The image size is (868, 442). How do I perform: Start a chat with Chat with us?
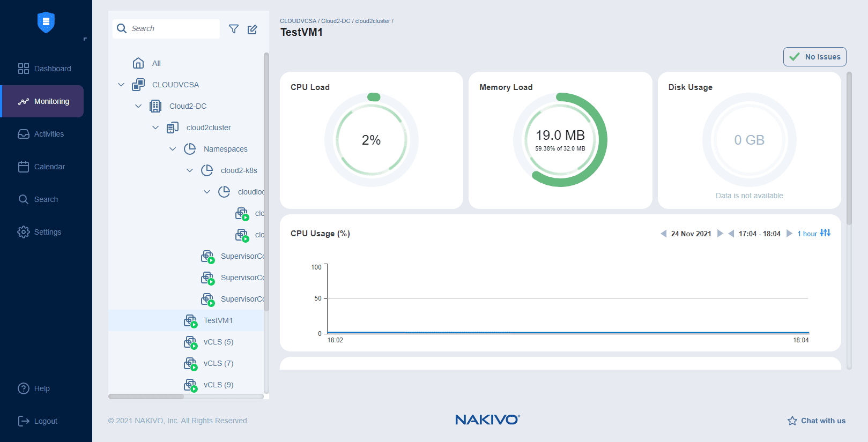(x=817, y=421)
